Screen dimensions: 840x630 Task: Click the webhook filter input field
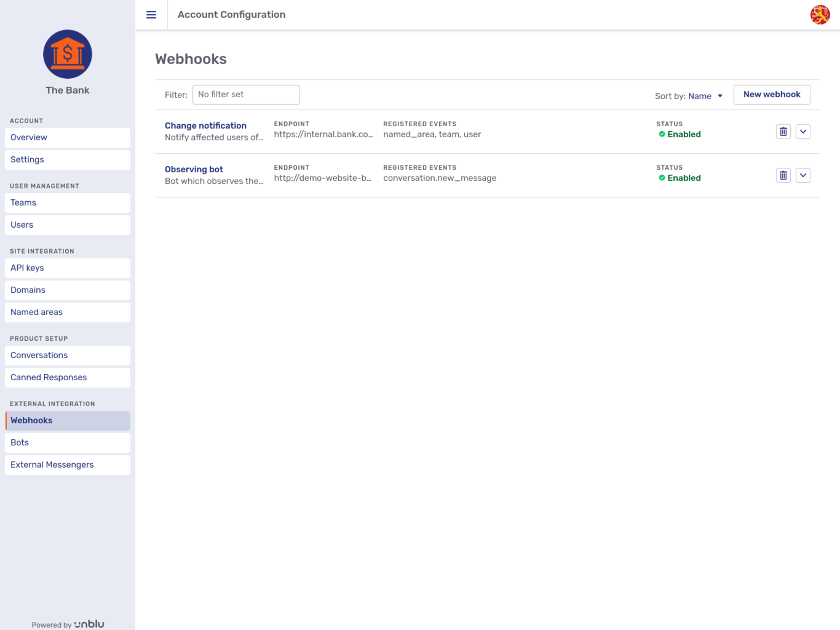click(x=246, y=94)
